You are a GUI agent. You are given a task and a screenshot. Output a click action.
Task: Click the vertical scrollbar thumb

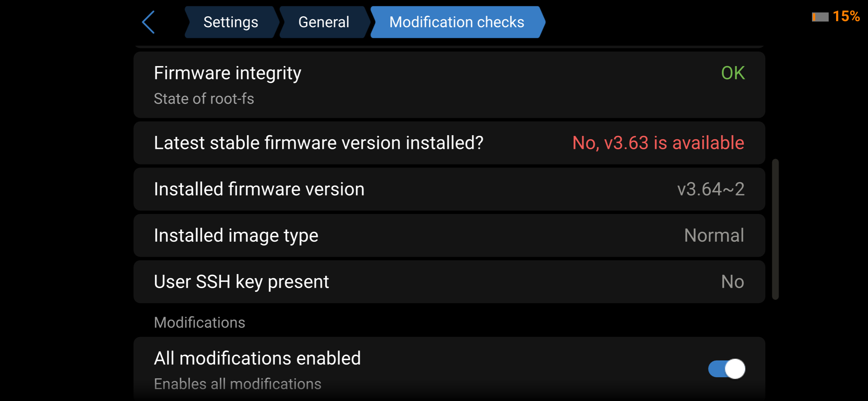click(775, 229)
